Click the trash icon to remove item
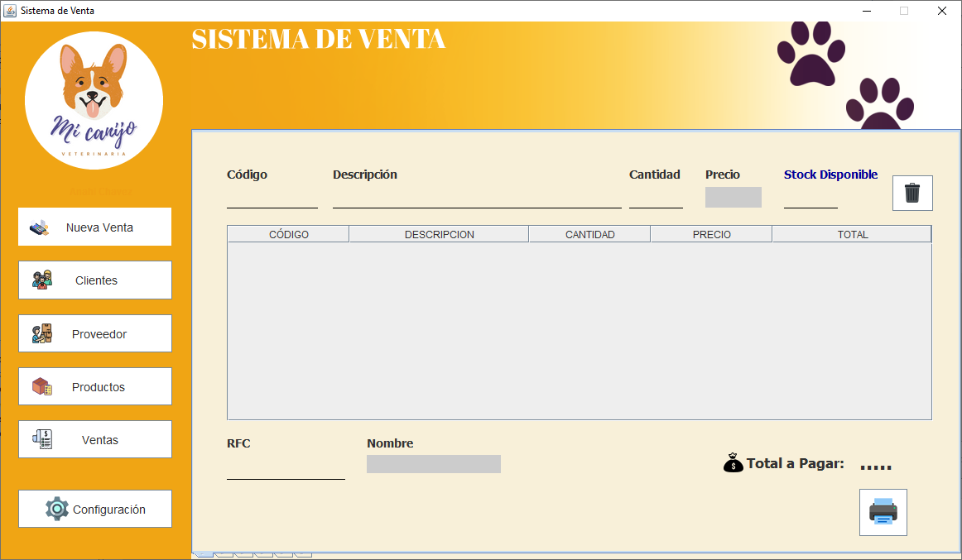Viewport: 962px width, 560px height. pyautogui.click(x=912, y=192)
